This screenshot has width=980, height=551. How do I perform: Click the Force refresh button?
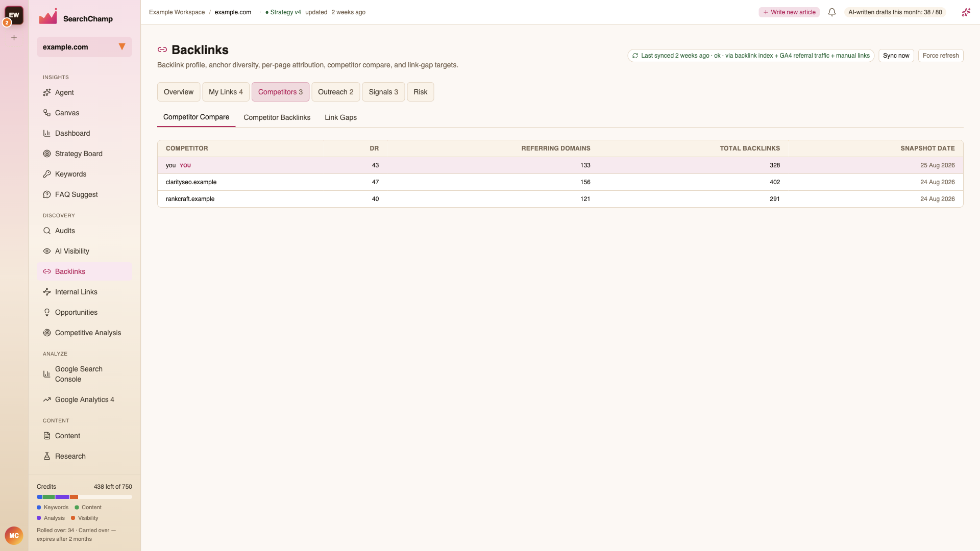941,56
